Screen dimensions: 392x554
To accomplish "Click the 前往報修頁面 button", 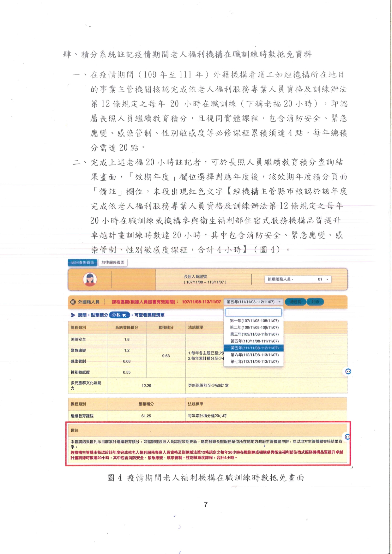I will click(113, 262).
